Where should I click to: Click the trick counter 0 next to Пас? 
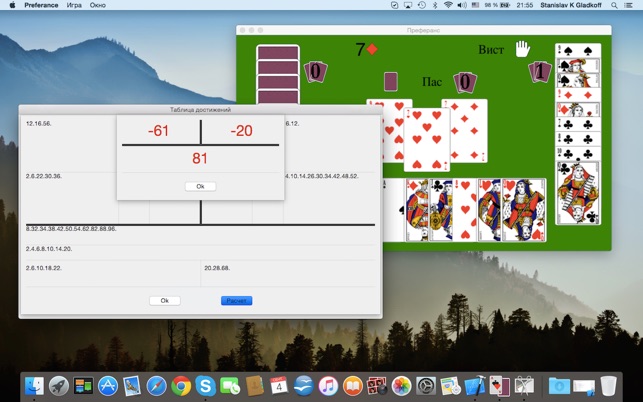pyautogui.click(x=465, y=82)
